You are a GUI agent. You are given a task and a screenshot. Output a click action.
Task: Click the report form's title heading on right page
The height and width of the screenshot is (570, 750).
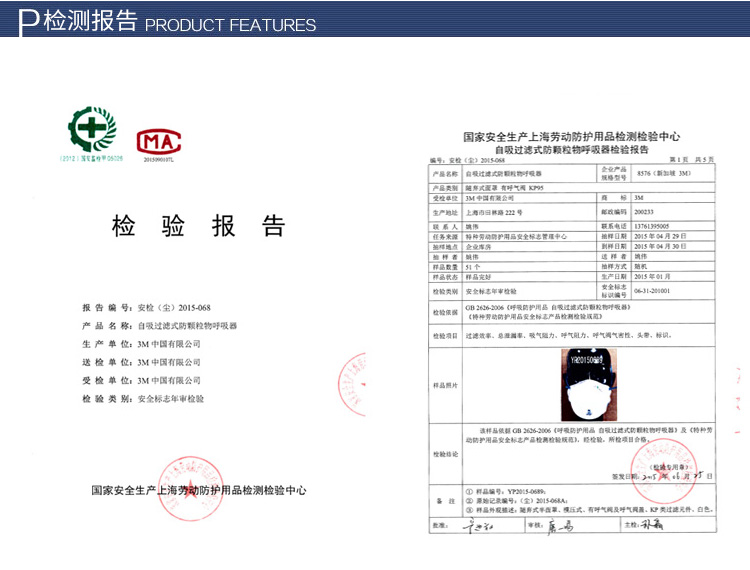(x=572, y=142)
